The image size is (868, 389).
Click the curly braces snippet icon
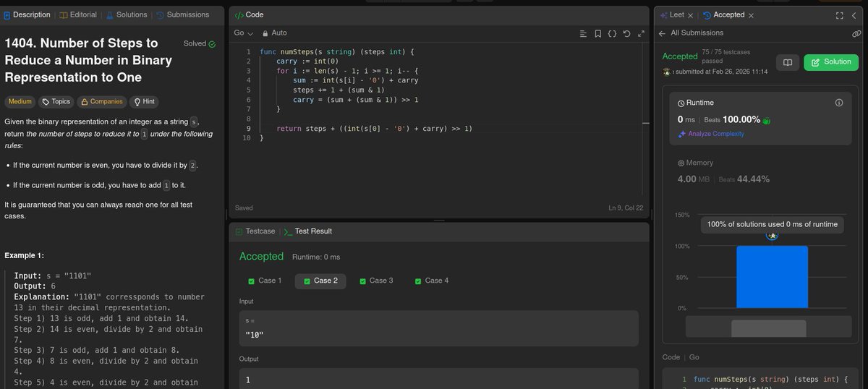612,33
